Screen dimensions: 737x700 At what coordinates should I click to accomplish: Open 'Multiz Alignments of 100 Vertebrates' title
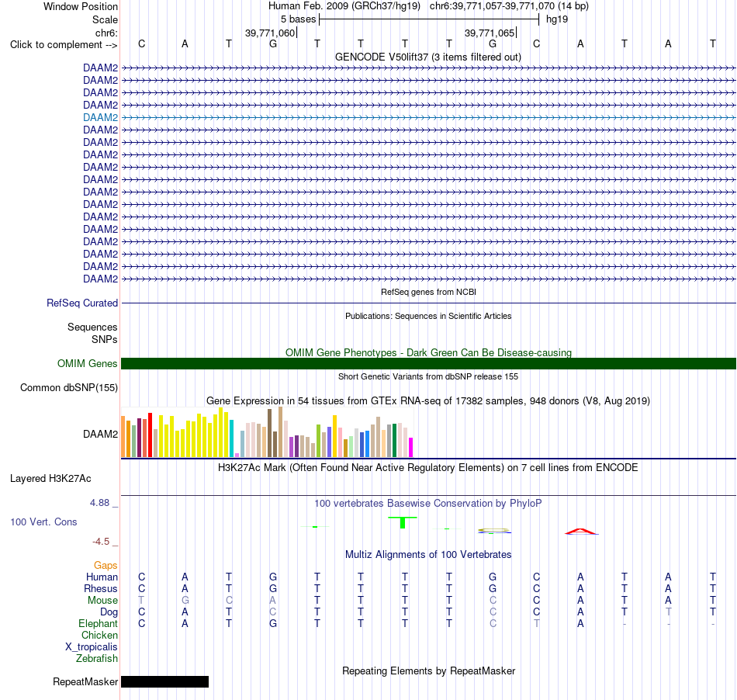428,555
